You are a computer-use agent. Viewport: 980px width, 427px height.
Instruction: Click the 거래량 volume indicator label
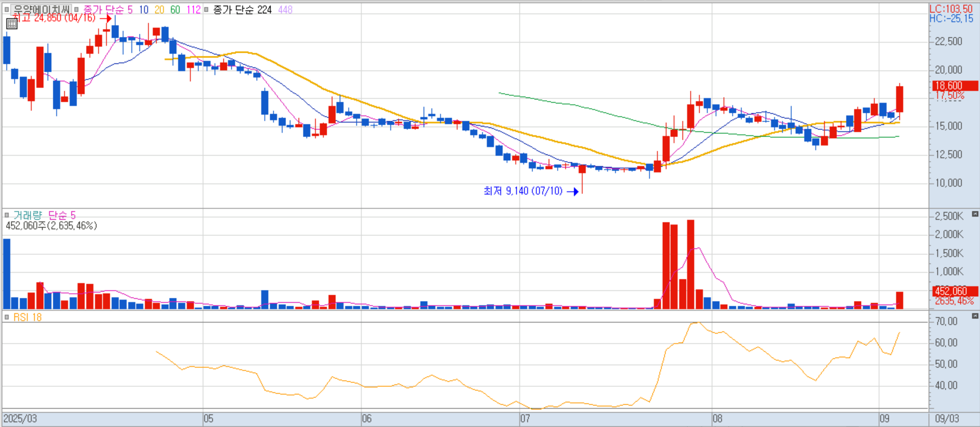click(x=27, y=215)
